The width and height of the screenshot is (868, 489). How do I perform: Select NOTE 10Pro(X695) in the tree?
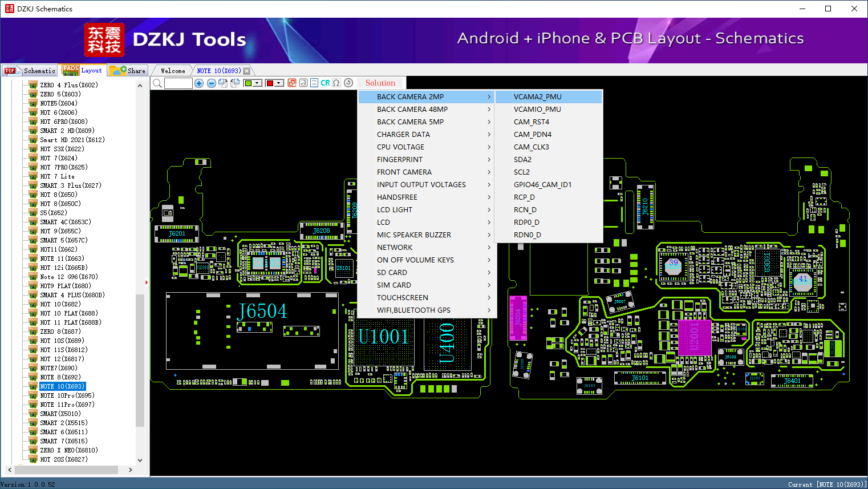click(67, 395)
